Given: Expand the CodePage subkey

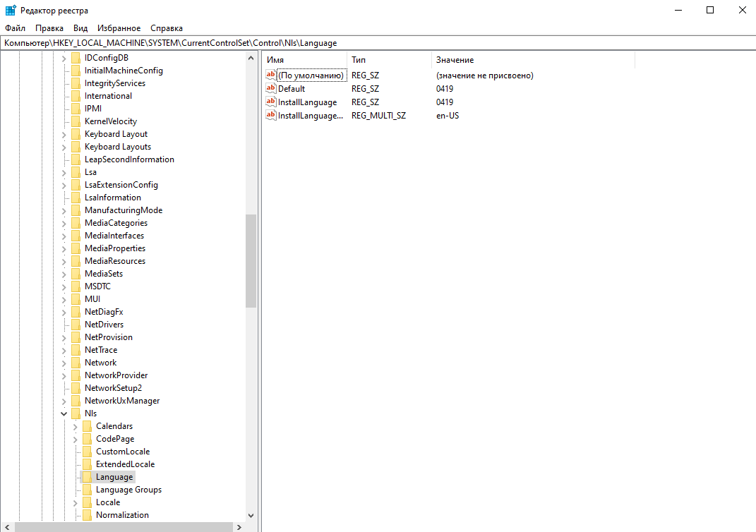Looking at the screenshot, I should [x=76, y=439].
